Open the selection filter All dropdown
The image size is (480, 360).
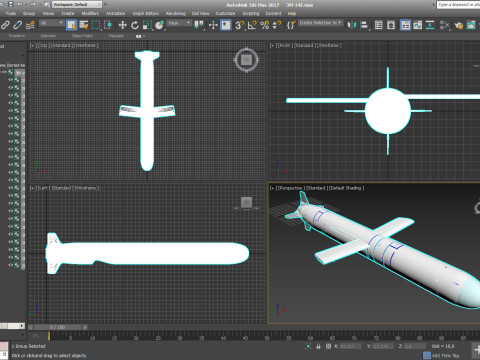coord(52,23)
